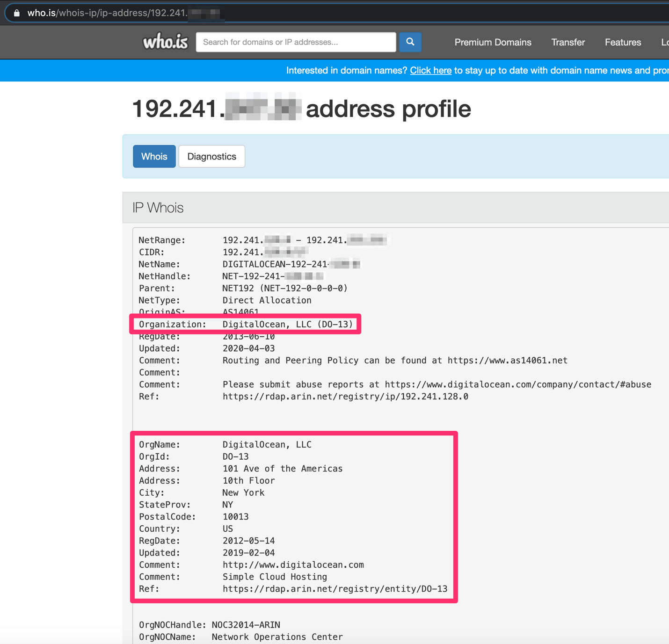The height and width of the screenshot is (644, 669).
Task: Follow the 'Click here' banner link
Action: point(430,71)
